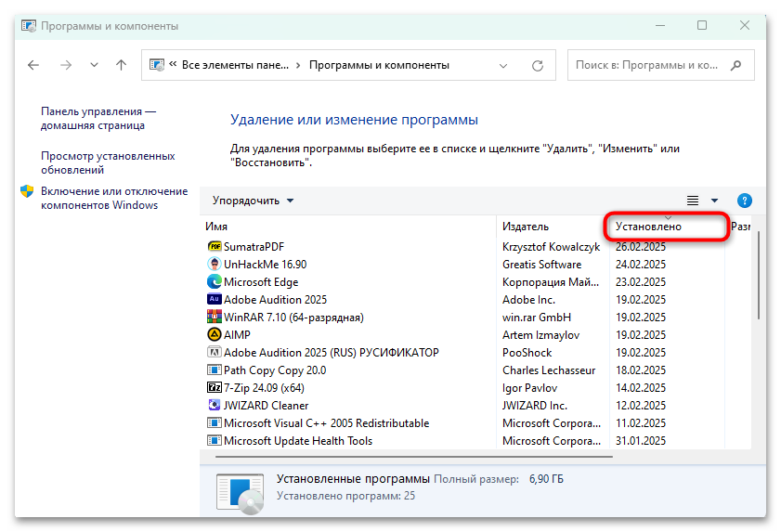Screen dimensions: 781x532
Task: Click the vertical scrollbar of program list
Action: click(x=759, y=275)
